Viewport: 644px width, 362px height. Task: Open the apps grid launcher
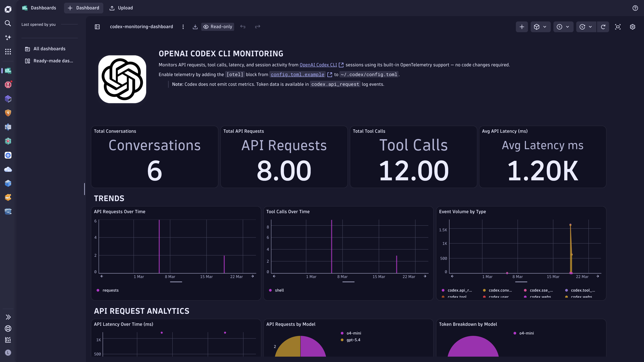[8, 51]
